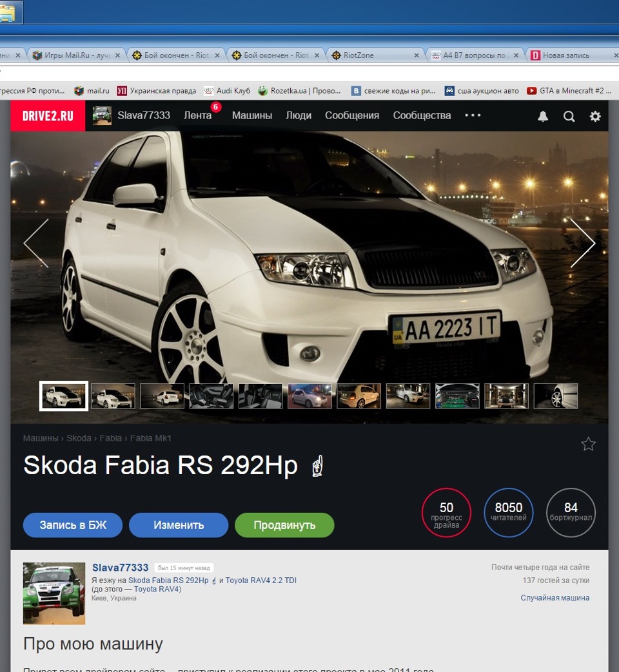Open the more menu three dots
619x672 pixels.
[473, 115]
